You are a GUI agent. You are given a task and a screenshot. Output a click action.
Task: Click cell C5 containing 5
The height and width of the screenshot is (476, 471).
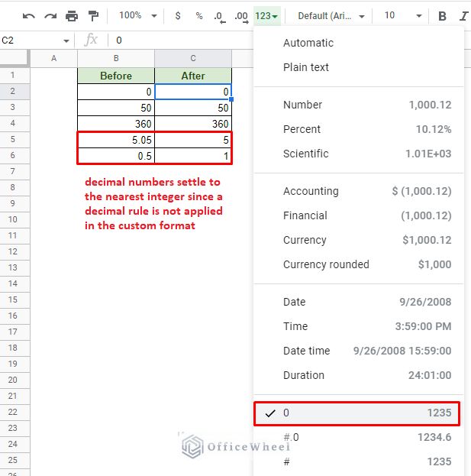193,140
